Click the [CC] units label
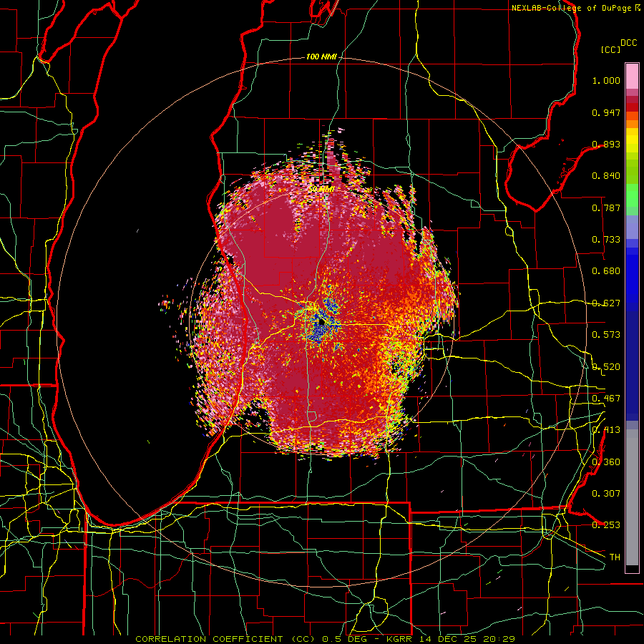The width and height of the screenshot is (644, 644). pos(610,49)
